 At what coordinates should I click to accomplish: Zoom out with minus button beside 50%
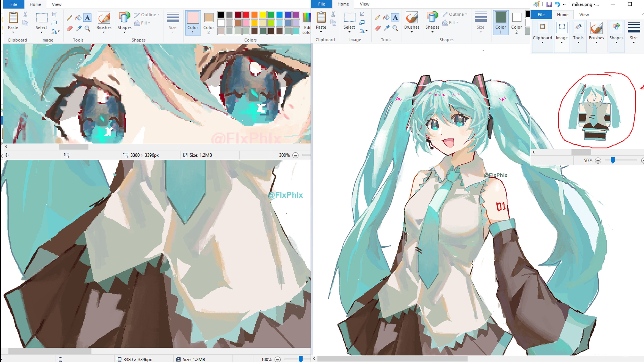tap(598, 160)
